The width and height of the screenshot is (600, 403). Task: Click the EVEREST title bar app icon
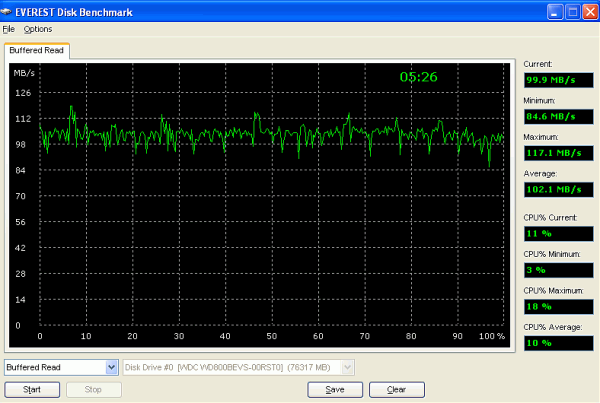[6, 12]
